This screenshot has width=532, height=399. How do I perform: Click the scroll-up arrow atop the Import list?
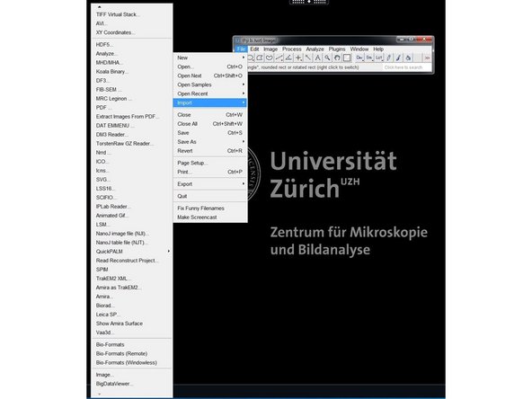coord(99,7)
